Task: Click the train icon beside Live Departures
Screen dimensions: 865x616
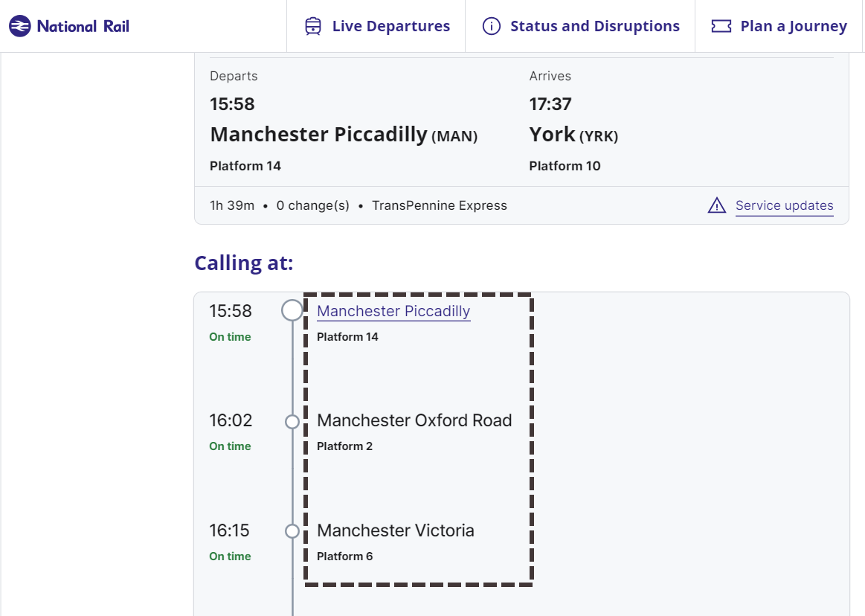Action: point(313,27)
